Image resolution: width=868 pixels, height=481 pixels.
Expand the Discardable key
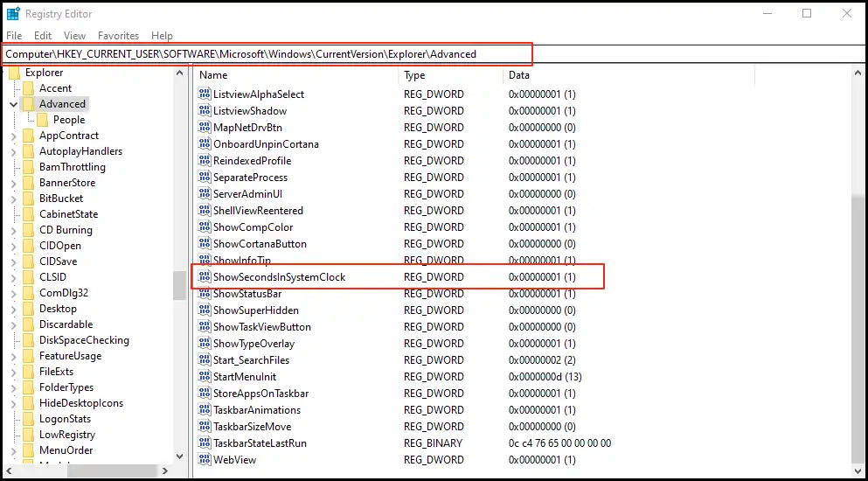(13, 324)
